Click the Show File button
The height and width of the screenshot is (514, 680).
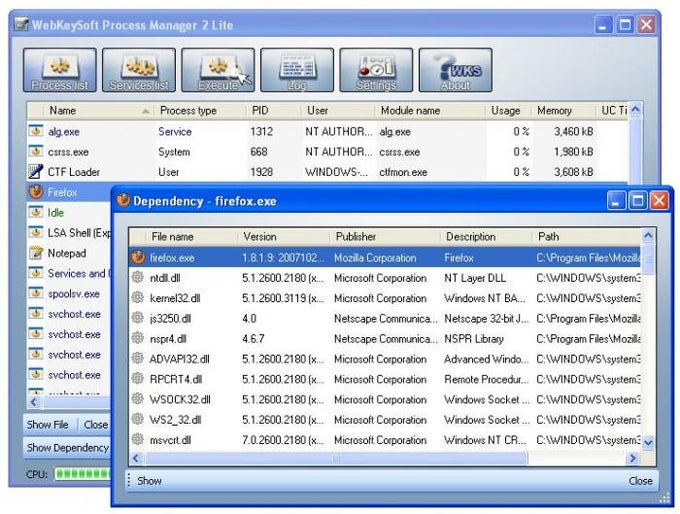(48, 425)
